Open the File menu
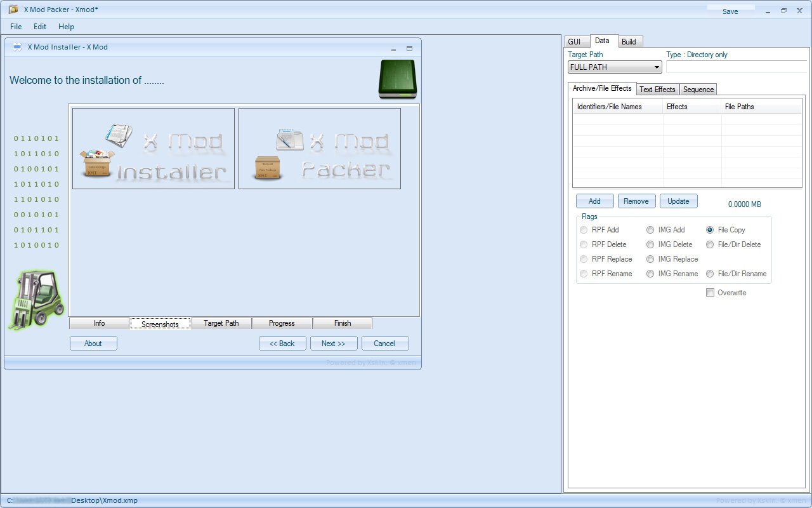Image resolution: width=812 pixels, height=508 pixels. click(x=16, y=27)
